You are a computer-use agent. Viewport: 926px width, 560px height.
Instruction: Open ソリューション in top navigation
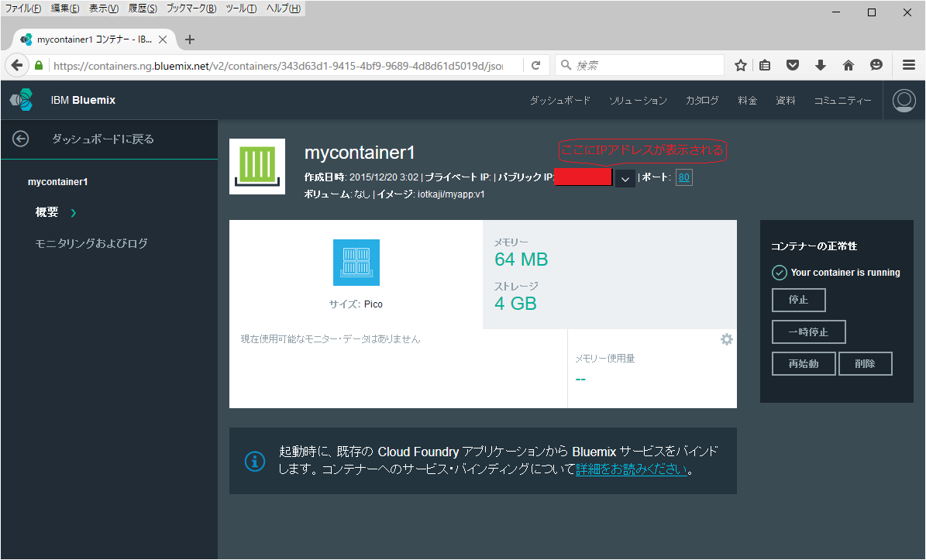(x=638, y=101)
